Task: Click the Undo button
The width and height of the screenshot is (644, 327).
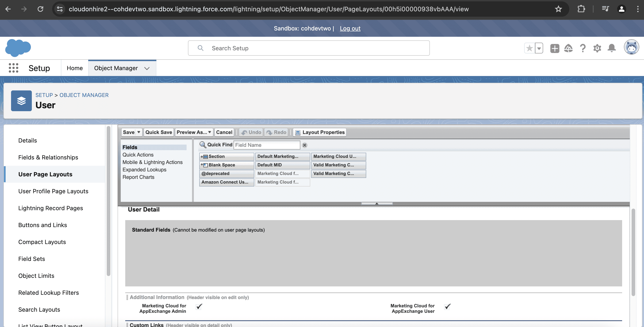Action: point(251,132)
